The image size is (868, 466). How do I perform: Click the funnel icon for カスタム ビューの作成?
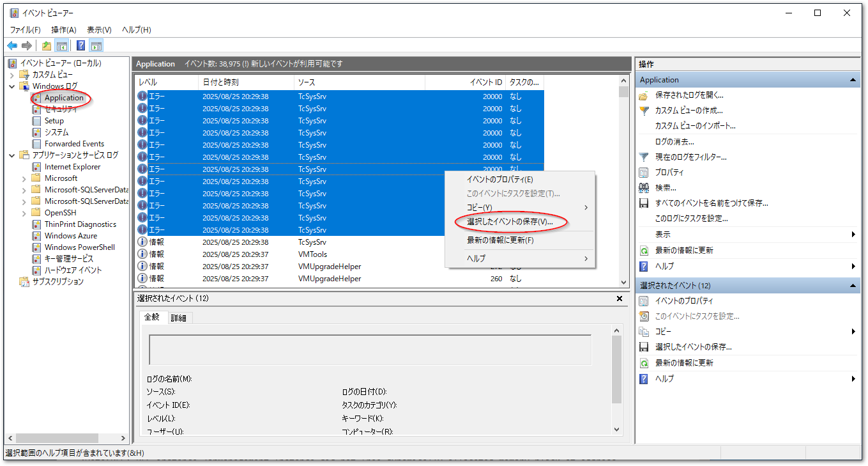coord(644,111)
